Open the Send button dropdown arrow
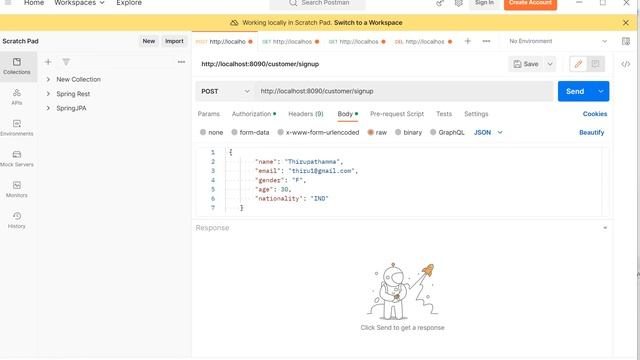Screen dimensions: 640x360 click(x=600, y=91)
